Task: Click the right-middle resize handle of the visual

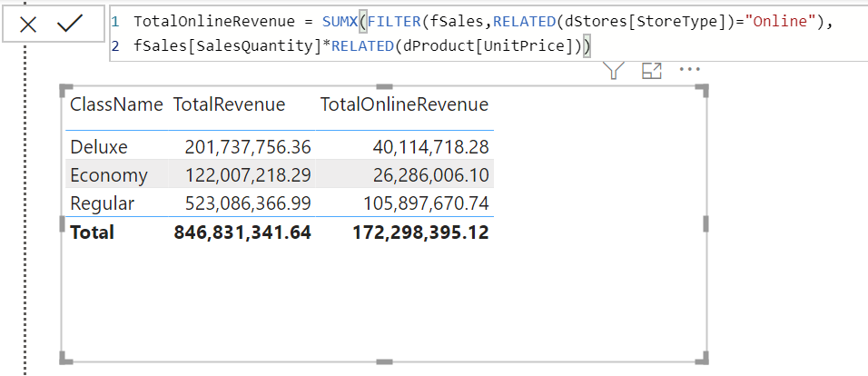Action: coord(705,223)
